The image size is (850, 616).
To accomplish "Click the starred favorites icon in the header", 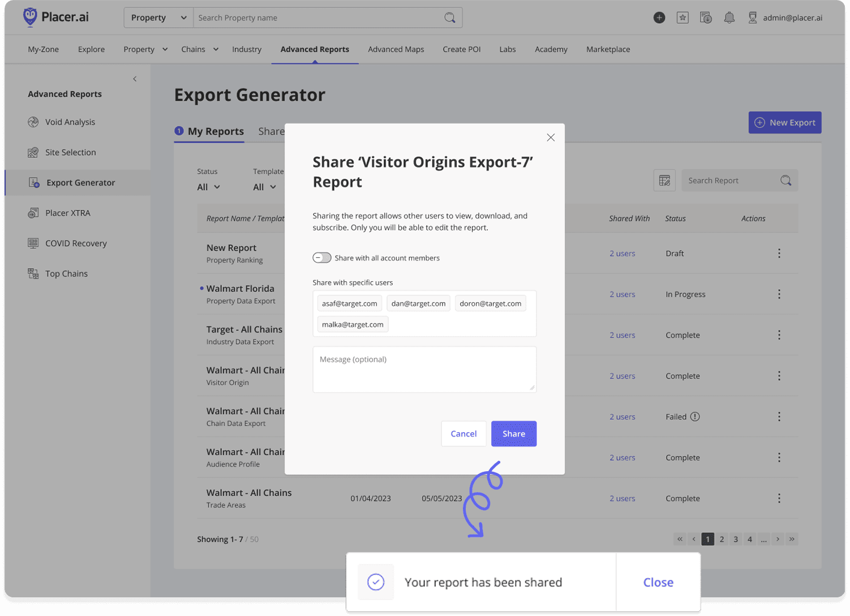I will pos(682,18).
